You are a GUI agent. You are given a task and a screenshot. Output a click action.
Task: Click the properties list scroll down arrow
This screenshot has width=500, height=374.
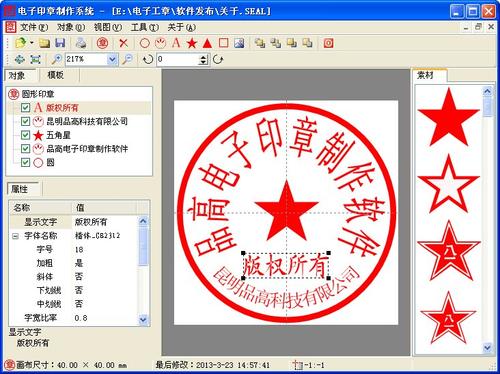coord(143,319)
